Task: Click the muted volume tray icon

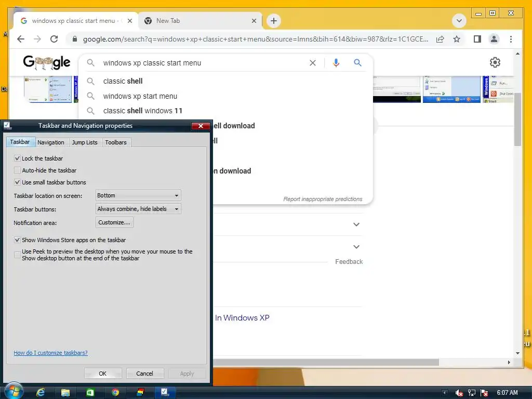Action: 459,393
